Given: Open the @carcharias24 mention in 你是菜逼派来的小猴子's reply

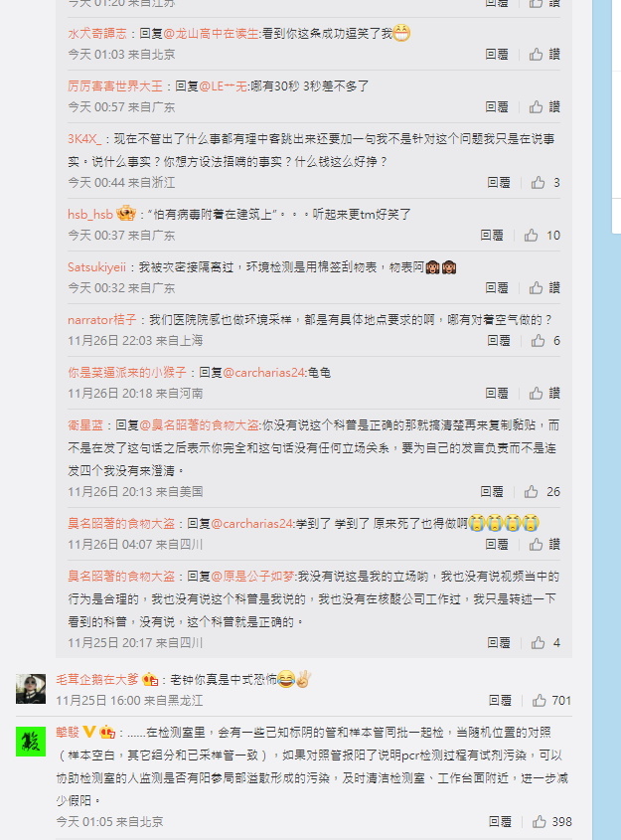Looking at the screenshot, I should click(264, 373).
